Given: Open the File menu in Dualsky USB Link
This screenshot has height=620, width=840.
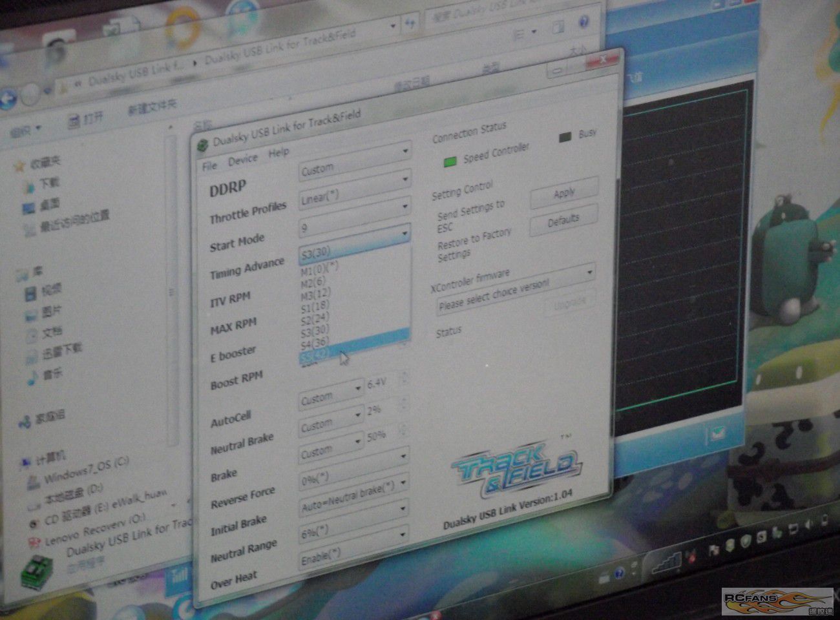Looking at the screenshot, I should (209, 166).
